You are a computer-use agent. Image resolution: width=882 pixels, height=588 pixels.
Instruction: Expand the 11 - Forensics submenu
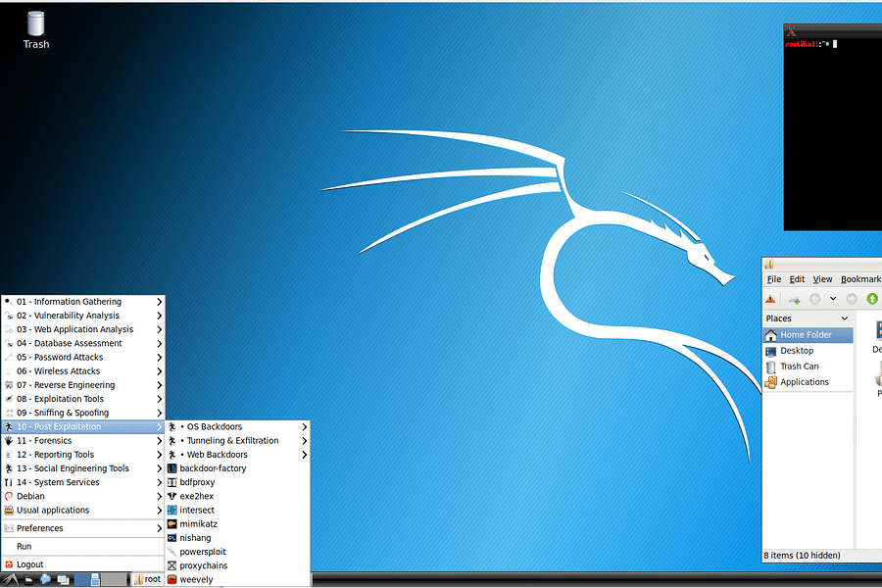click(x=59, y=440)
